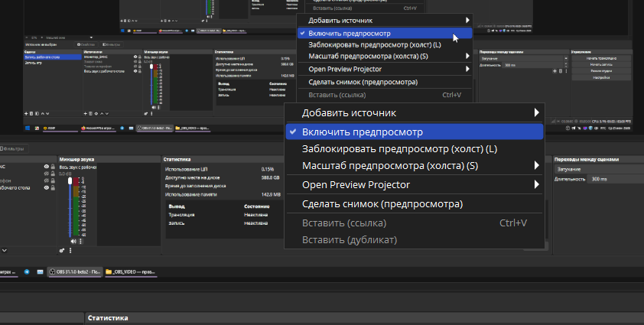Toggle eye icon for the desktop audio source
The width and height of the screenshot is (644, 325).
click(46, 187)
